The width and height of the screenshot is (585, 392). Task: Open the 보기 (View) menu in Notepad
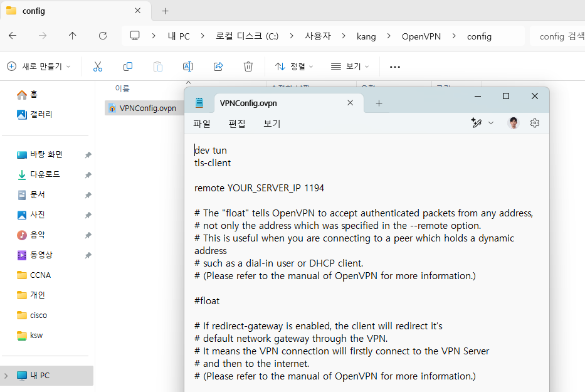(x=272, y=124)
